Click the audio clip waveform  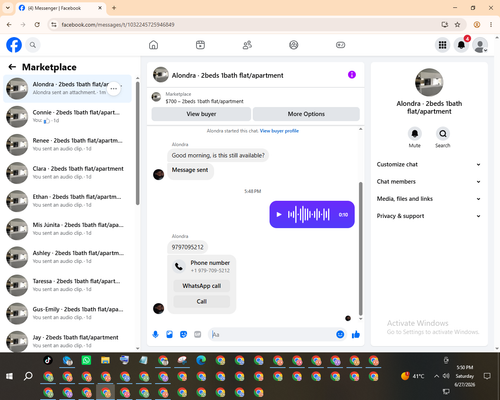point(309,215)
